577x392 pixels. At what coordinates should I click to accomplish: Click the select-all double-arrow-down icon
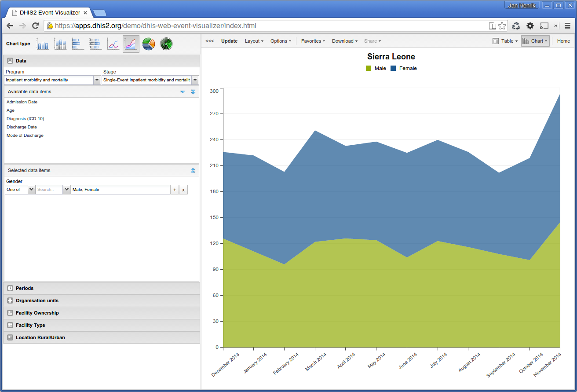(x=193, y=92)
